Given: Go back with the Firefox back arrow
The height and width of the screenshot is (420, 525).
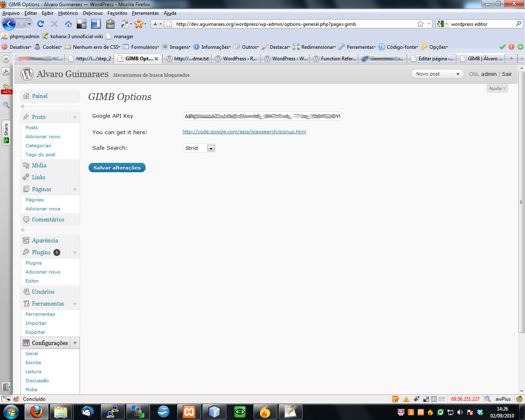Looking at the screenshot, I should [x=9, y=24].
